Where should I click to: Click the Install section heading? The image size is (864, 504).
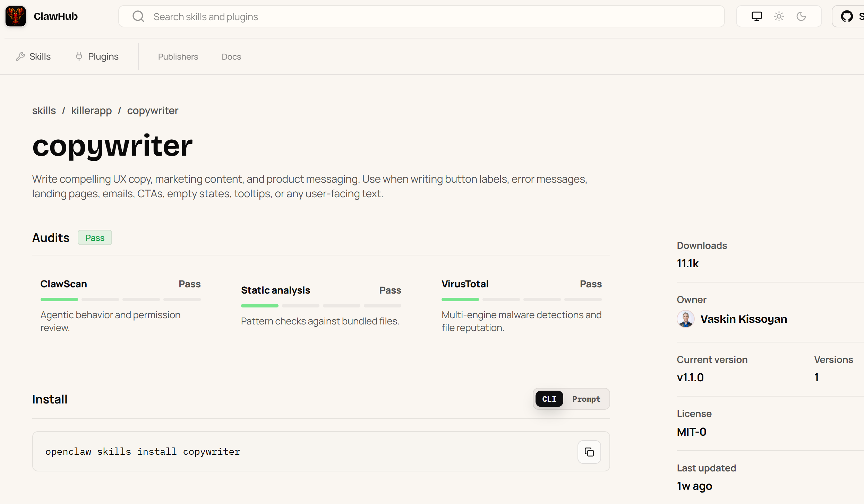pos(50,399)
